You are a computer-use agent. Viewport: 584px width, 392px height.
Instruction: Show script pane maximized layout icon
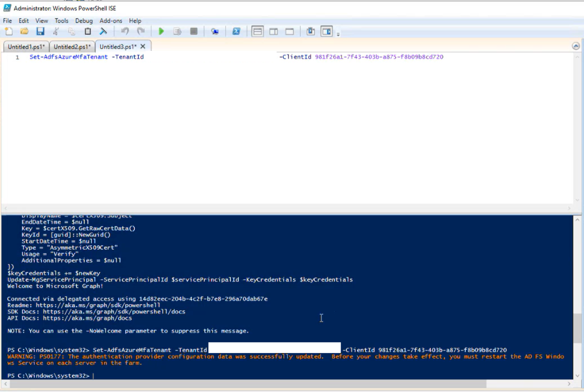pos(290,31)
